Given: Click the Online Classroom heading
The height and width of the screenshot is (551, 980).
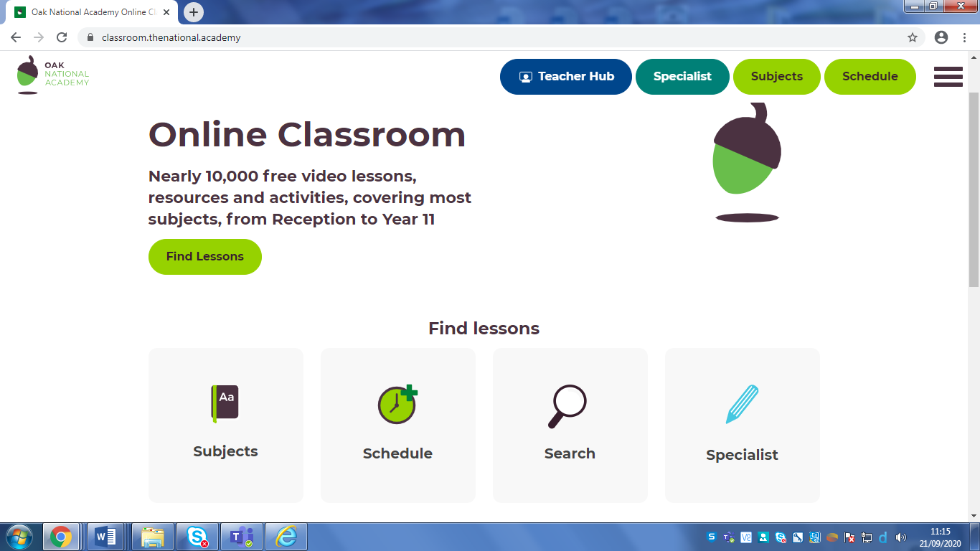Looking at the screenshot, I should tap(307, 134).
